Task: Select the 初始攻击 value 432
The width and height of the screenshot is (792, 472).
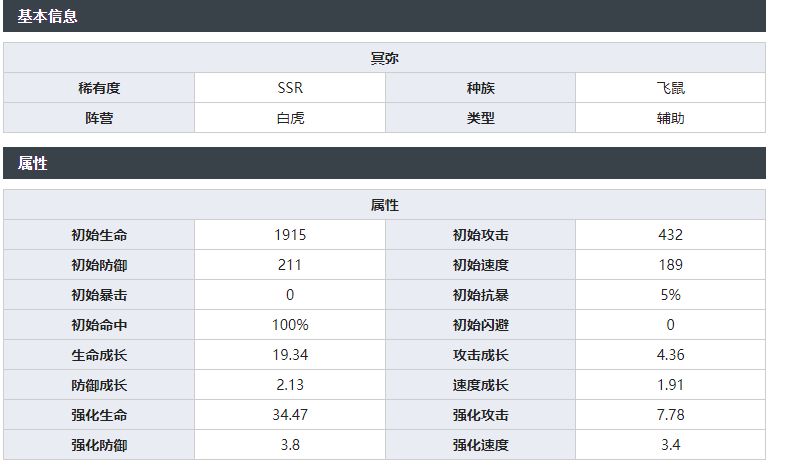Action: click(670, 235)
